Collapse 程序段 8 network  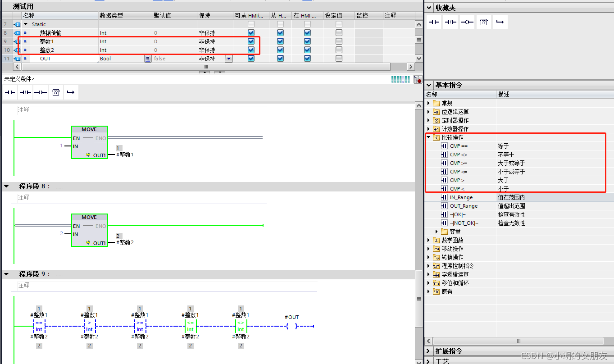coord(6,186)
